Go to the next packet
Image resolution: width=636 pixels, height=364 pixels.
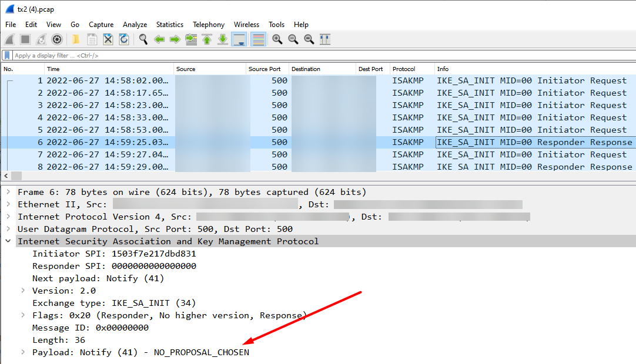(x=175, y=39)
